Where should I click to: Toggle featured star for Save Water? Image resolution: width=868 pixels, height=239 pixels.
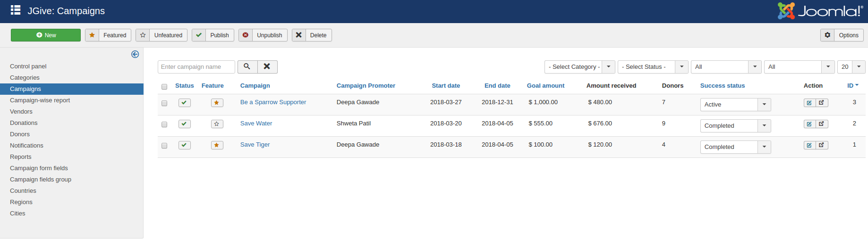[x=217, y=124]
